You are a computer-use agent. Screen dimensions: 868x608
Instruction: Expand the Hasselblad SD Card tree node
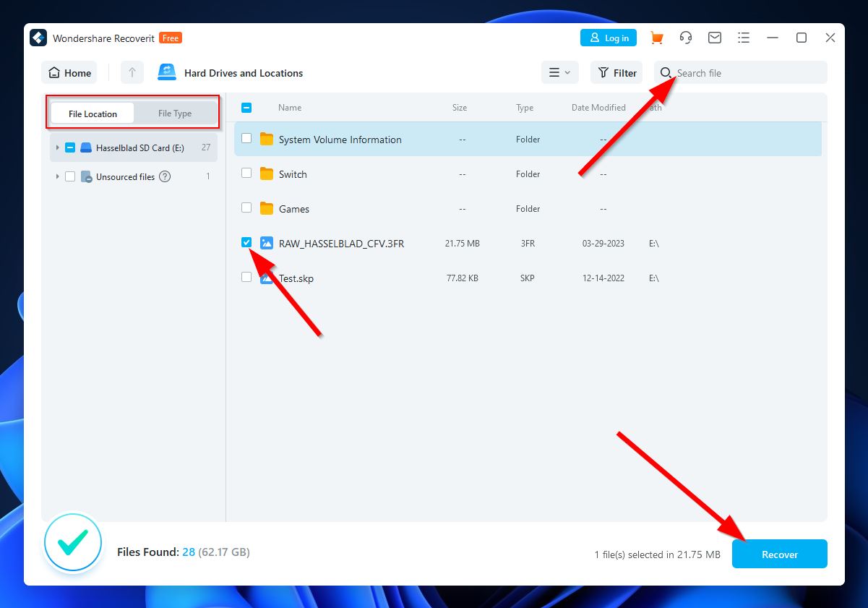point(57,147)
